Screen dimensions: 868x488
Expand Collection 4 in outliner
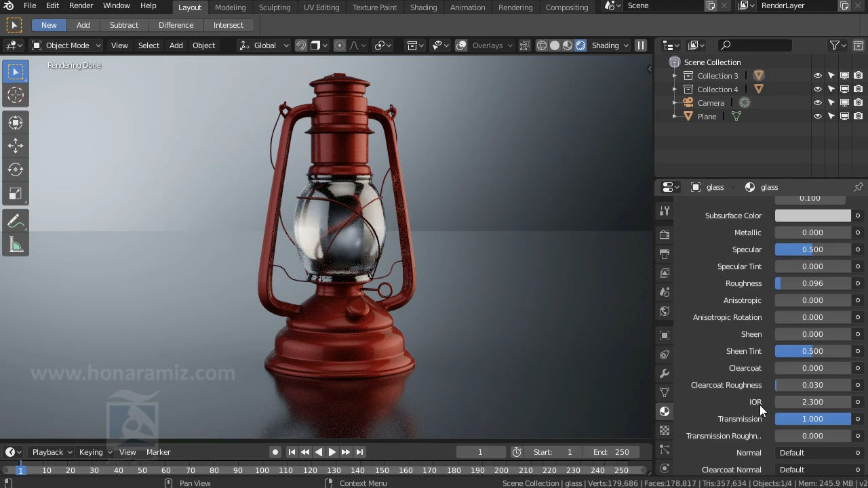(675, 89)
